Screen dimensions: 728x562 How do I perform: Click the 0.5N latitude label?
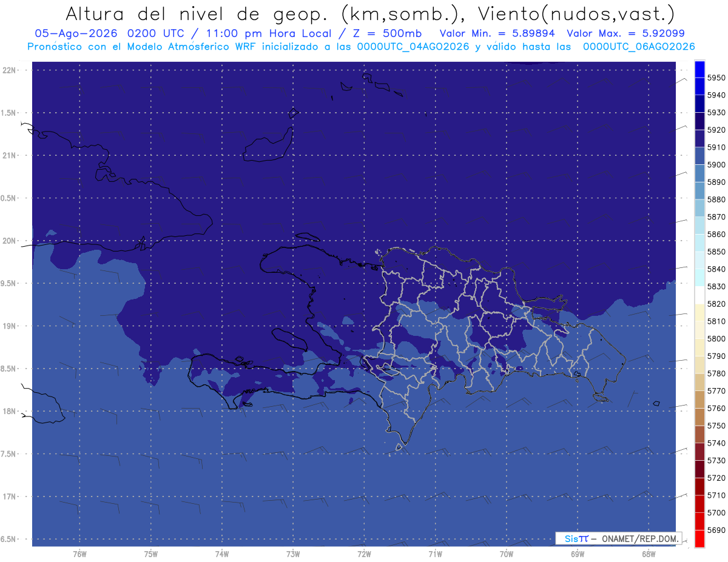(9, 198)
